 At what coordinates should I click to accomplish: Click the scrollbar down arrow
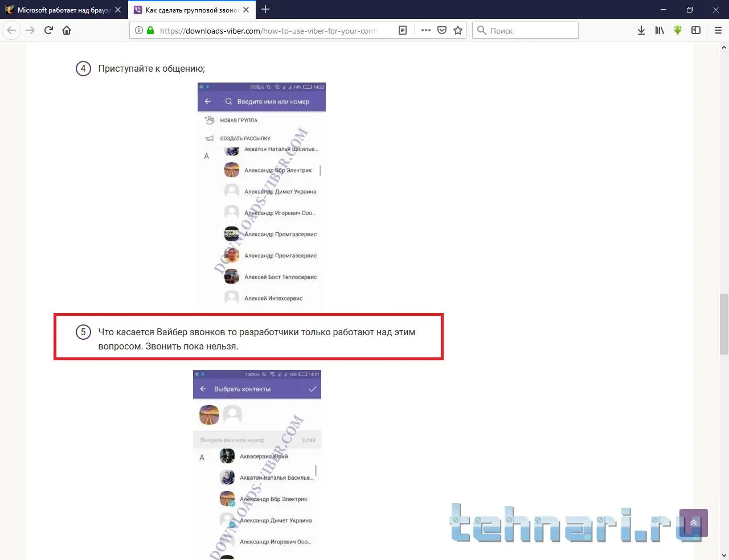(x=724, y=555)
